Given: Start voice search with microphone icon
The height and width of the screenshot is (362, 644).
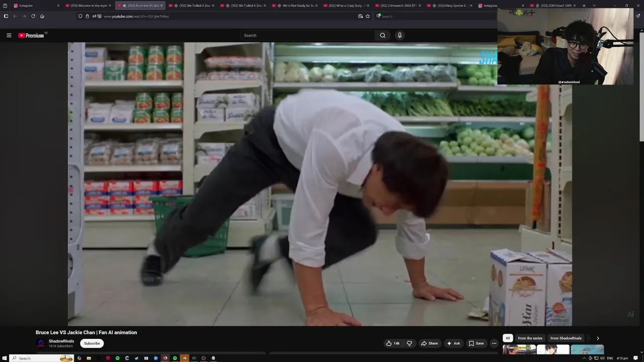Looking at the screenshot, I should [x=399, y=35].
